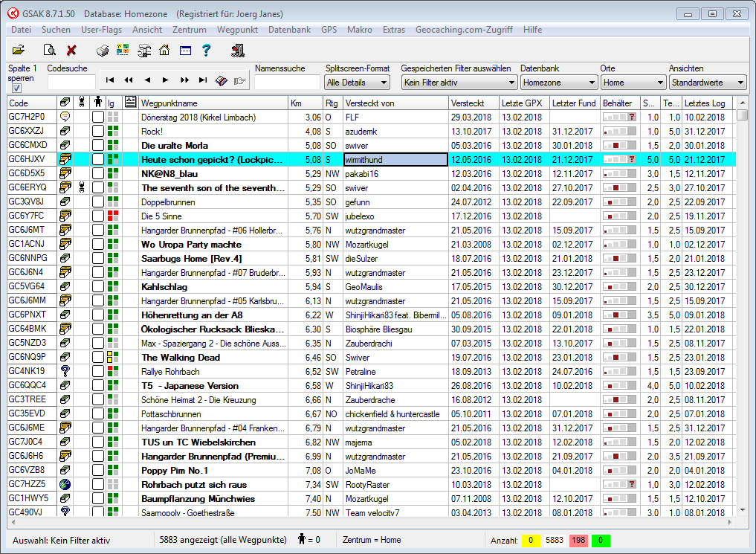The height and width of the screenshot is (554, 756).
Task: Jump to last record arrow
Action: point(202,80)
